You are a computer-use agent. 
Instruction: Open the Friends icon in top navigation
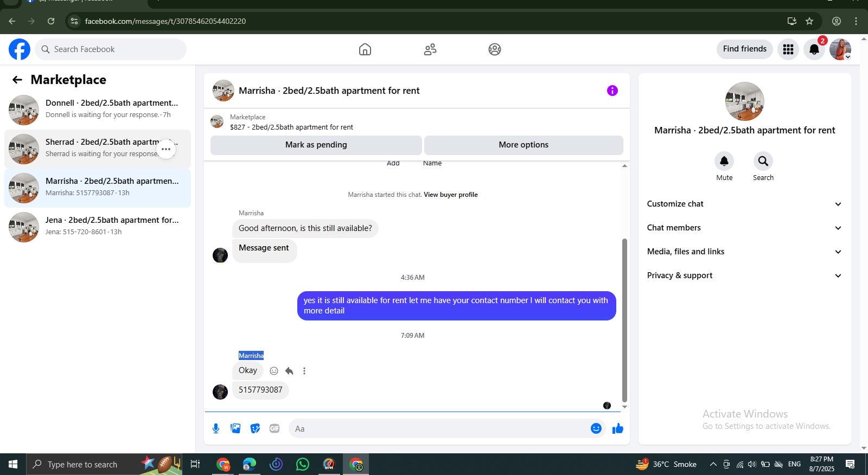(430, 49)
